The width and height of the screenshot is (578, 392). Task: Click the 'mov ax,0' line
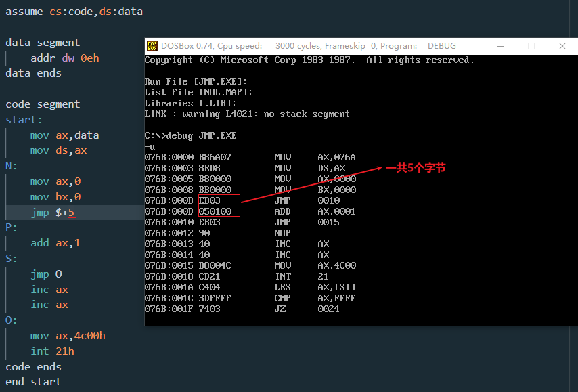[55, 181]
